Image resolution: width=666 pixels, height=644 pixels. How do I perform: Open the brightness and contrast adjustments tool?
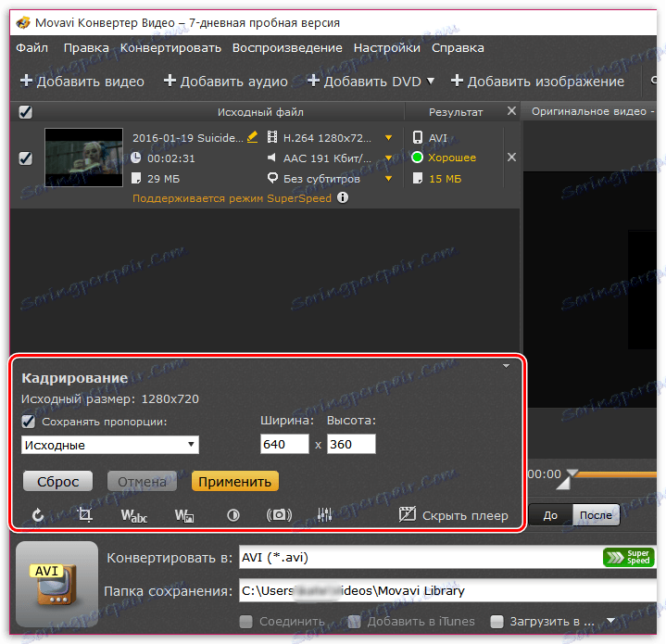[x=232, y=515]
